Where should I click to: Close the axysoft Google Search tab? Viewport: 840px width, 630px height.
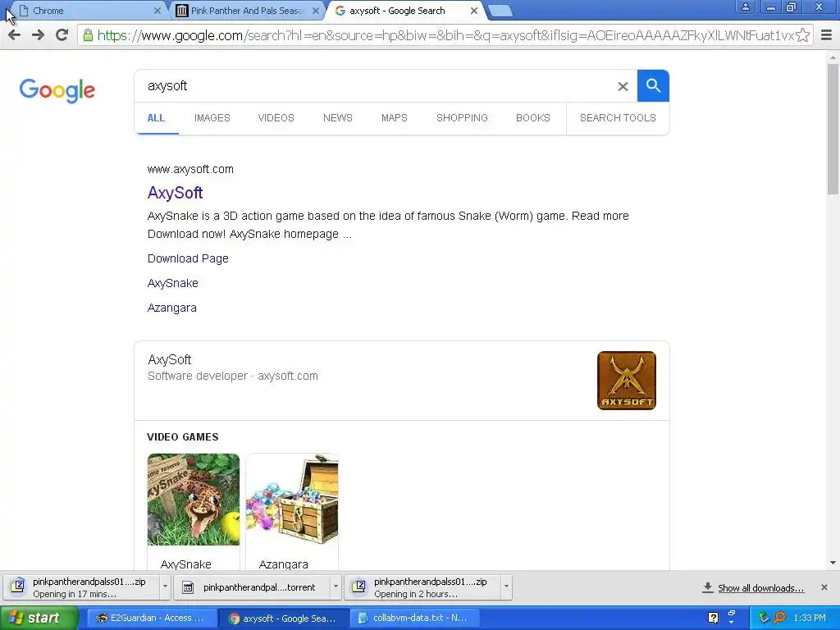473,11
